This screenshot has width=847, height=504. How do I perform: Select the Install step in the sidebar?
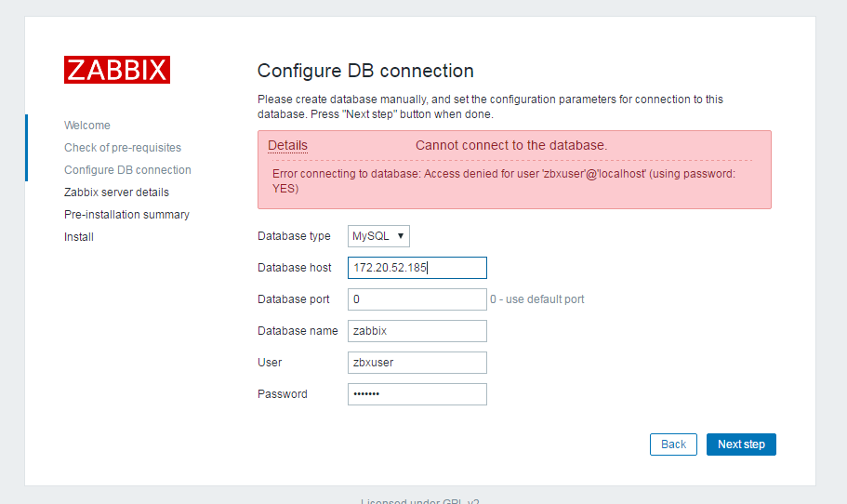point(79,237)
